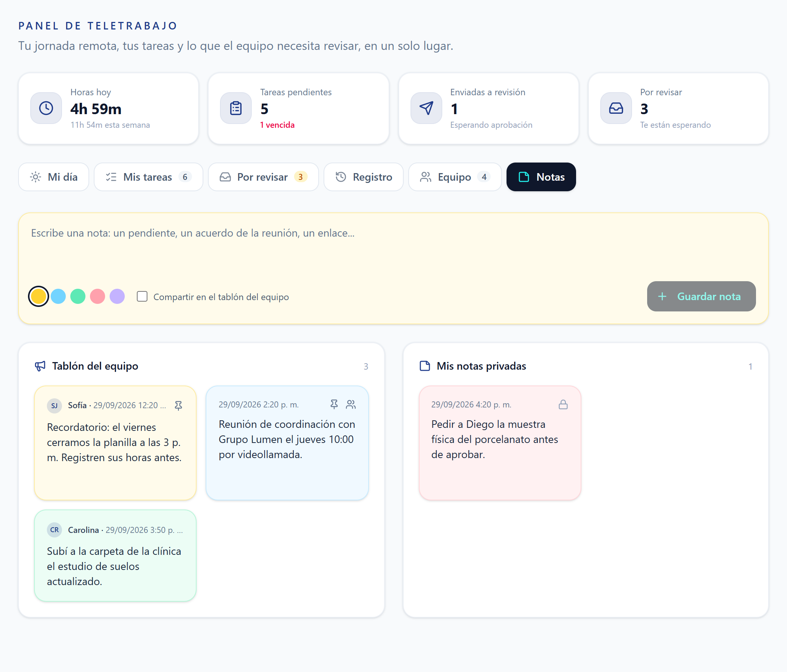Open Carolina's estudio de suelos note

click(x=115, y=555)
